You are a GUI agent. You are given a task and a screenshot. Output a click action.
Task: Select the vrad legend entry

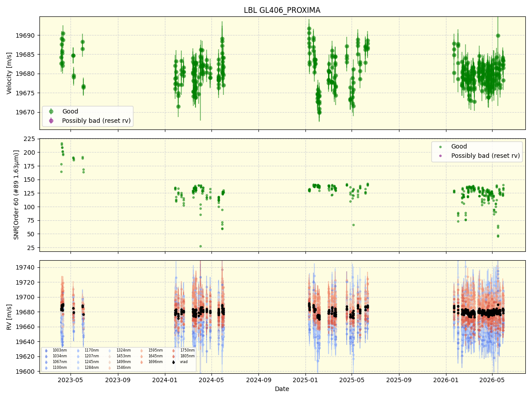click(x=184, y=362)
